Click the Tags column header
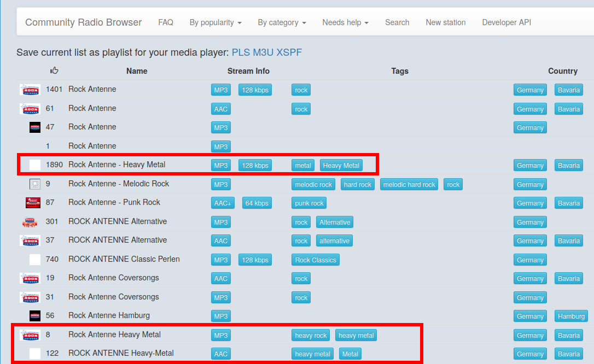The image size is (594, 364). (400, 71)
